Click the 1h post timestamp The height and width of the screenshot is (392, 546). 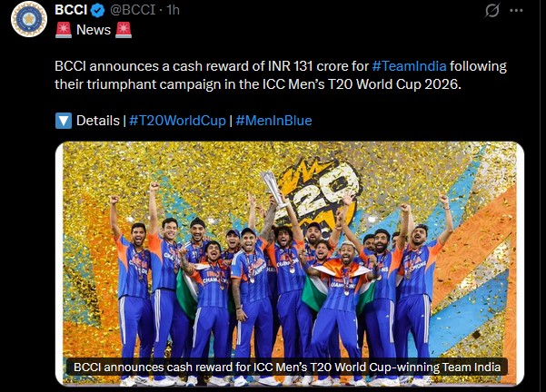click(169, 11)
